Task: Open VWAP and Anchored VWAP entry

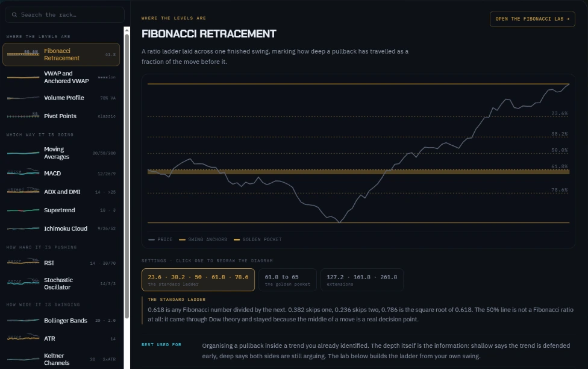Action: tap(61, 77)
